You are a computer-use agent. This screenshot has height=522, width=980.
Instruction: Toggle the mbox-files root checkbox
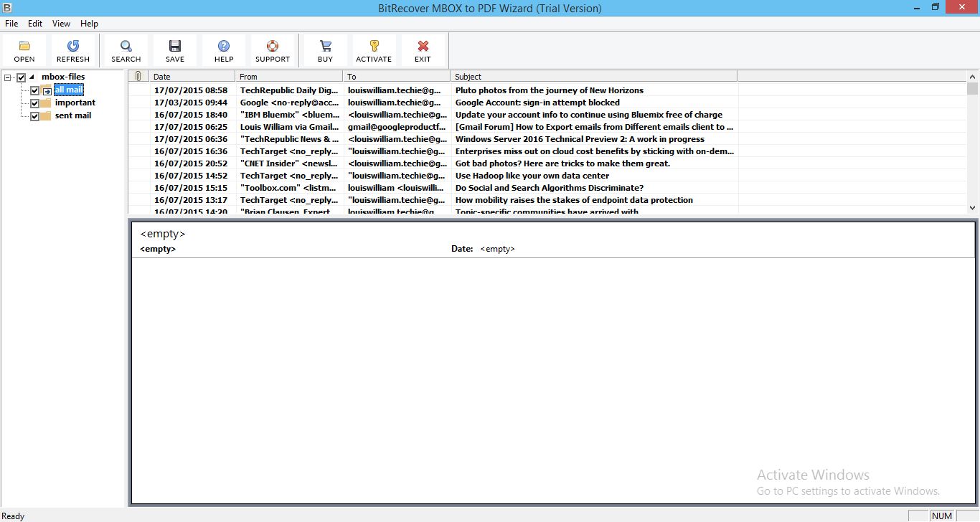pyautogui.click(x=22, y=77)
